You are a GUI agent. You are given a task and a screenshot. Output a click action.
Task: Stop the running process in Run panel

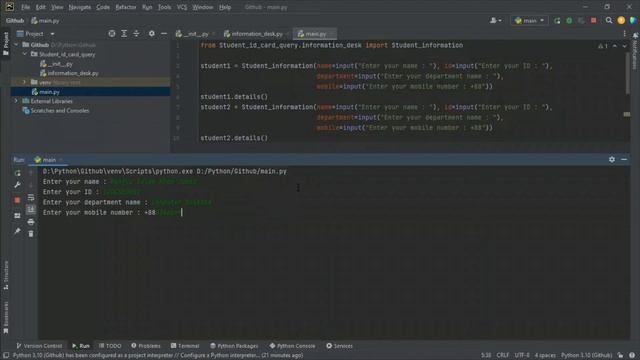(x=17, y=200)
